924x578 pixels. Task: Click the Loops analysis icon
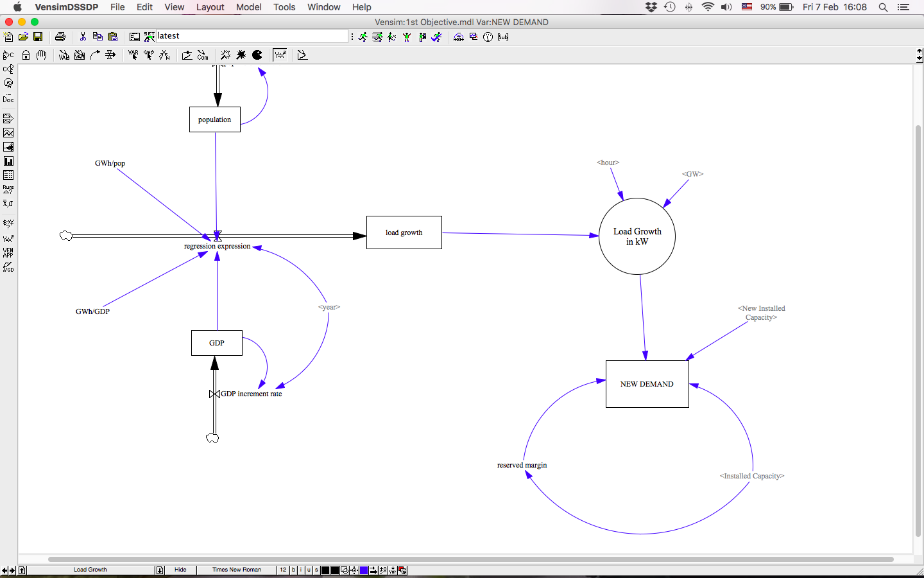8,83
